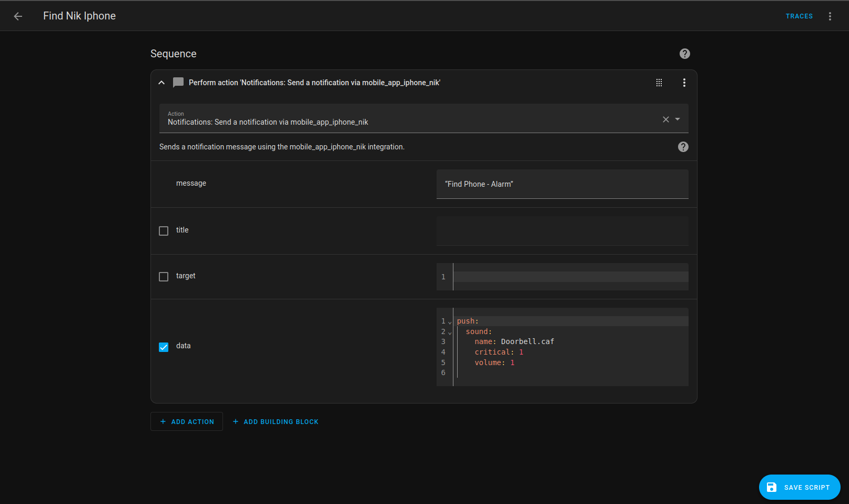Click the data field label
The height and width of the screenshot is (504, 849).
(x=183, y=346)
